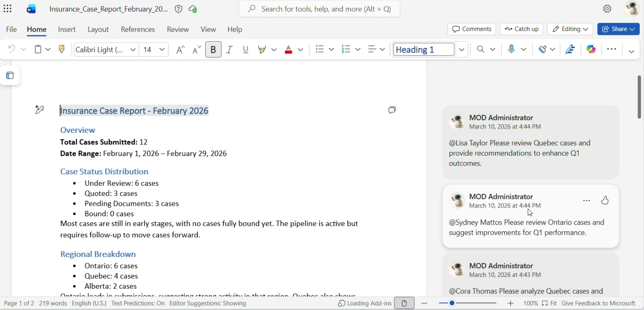The image size is (644, 310).
Task: Open the Review tab
Action: (x=178, y=30)
